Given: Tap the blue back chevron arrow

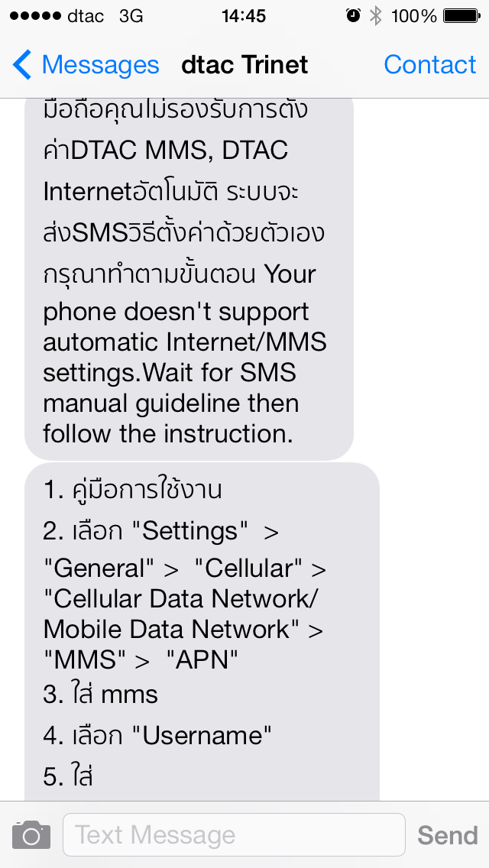Looking at the screenshot, I should [x=22, y=65].
